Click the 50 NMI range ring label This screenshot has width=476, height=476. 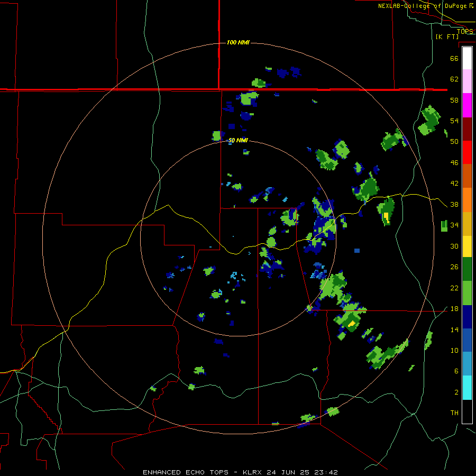point(238,140)
